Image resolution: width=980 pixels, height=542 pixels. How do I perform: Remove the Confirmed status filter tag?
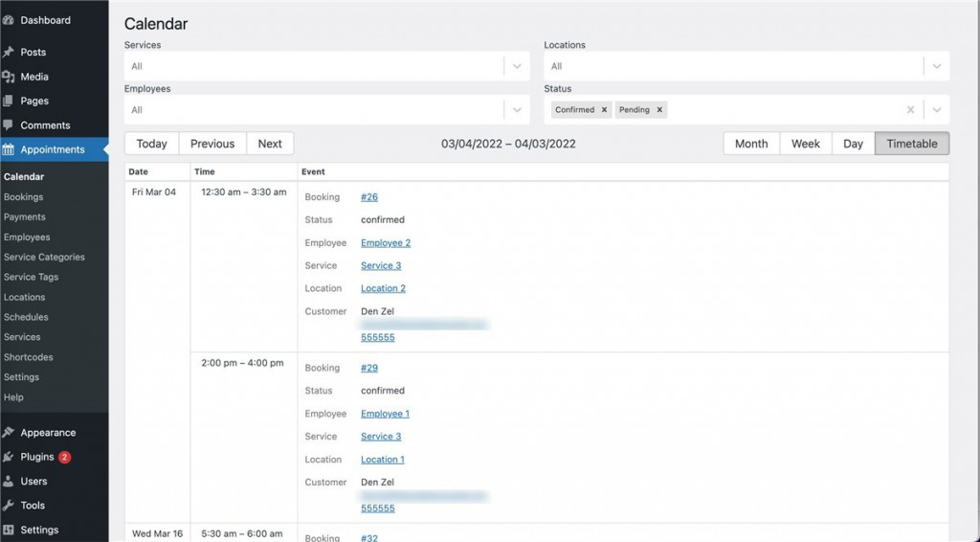(x=604, y=110)
